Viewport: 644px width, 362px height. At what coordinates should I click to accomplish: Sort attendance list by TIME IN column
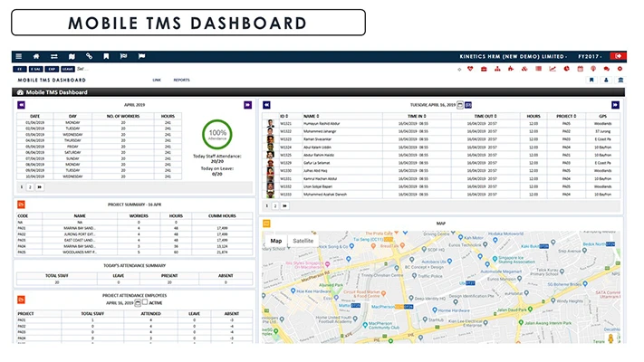(x=417, y=116)
